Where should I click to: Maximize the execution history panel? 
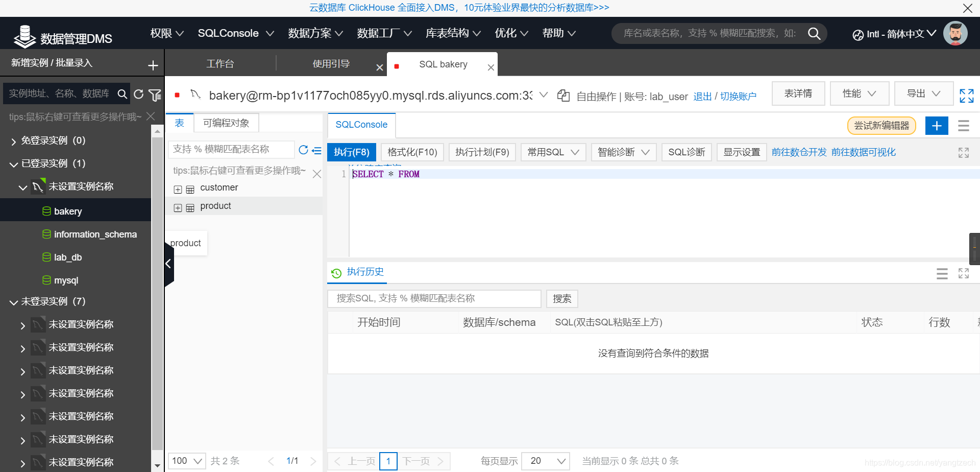point(963,273)
